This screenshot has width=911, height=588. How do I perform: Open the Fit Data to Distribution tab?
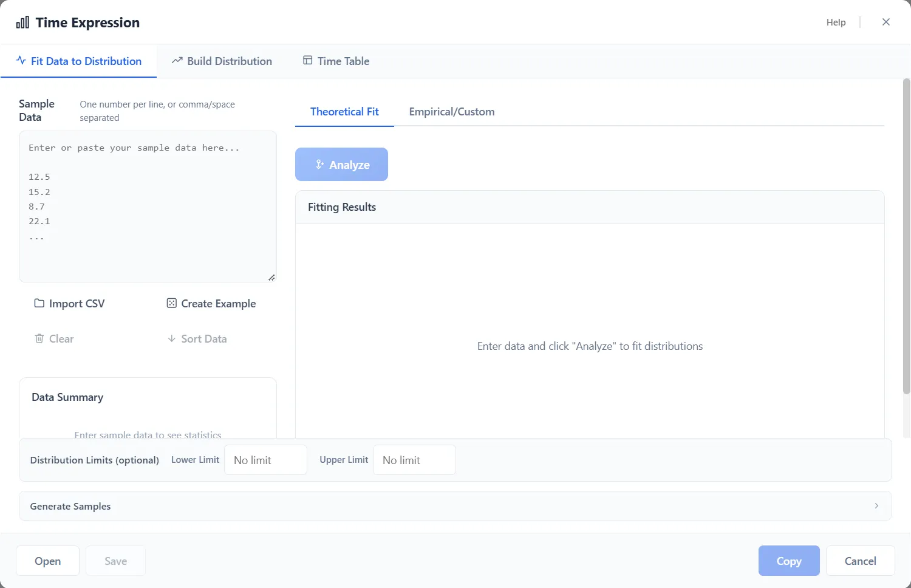click(79, 61)
